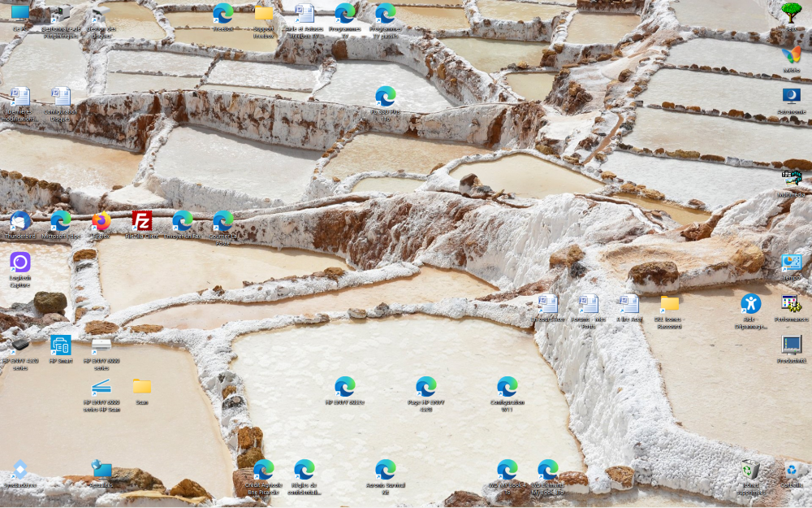The width and height of the screenshot is (812, 508).
Task: Select the Microsoft Edge desktop shortcut
Action: 61,221
